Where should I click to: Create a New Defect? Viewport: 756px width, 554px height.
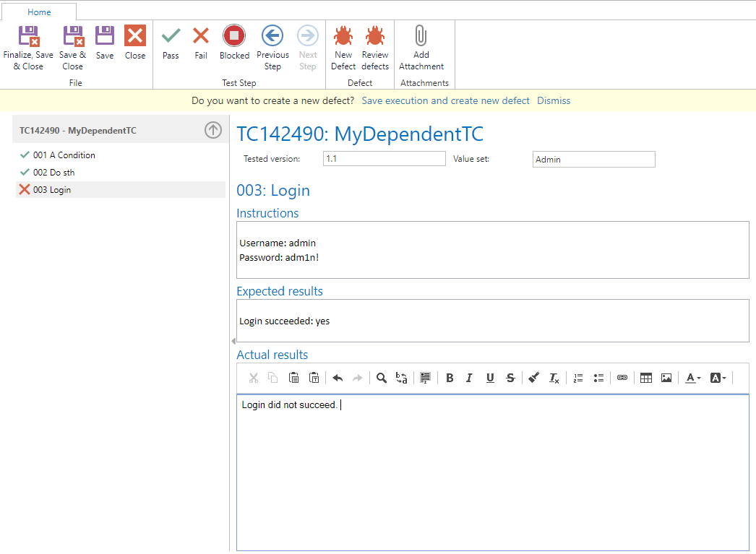coord(343,48)
